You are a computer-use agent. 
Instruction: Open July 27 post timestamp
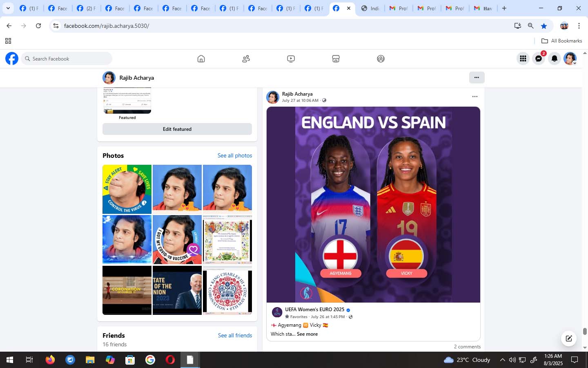[x=300, y=100]
